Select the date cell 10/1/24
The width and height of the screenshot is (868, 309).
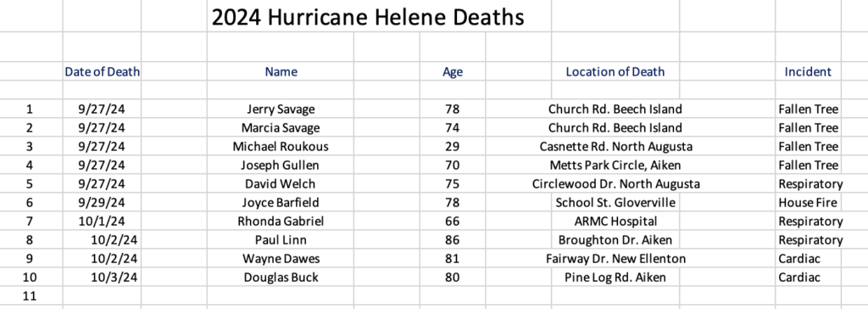point(103,222)
